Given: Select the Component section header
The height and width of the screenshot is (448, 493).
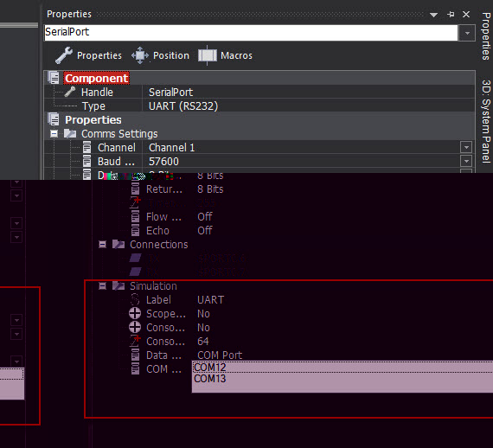Looking at the screenshot, I should pos(96,79).
